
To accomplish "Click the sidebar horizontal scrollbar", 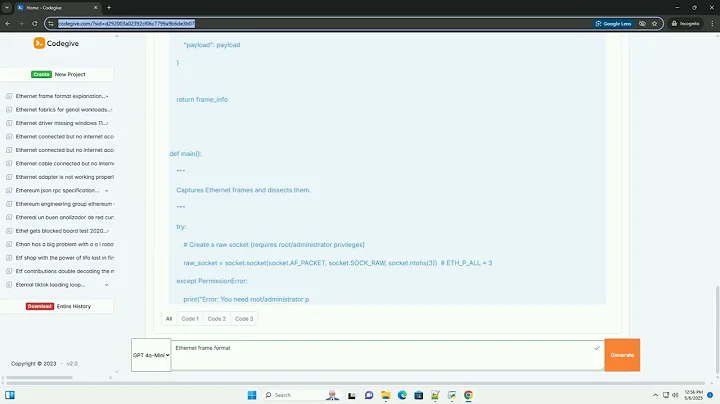I will [39, 378].
